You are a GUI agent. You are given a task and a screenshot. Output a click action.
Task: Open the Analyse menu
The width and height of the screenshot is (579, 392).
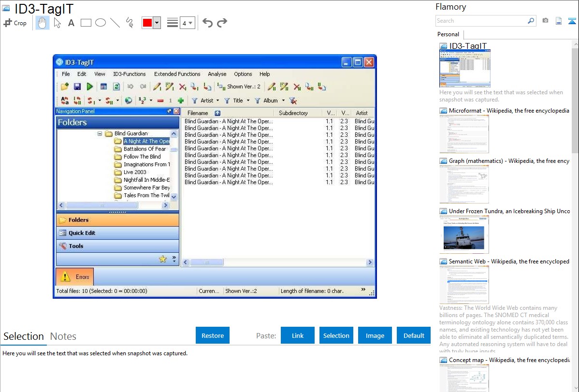pyautogui.click(x=217, y=74)
